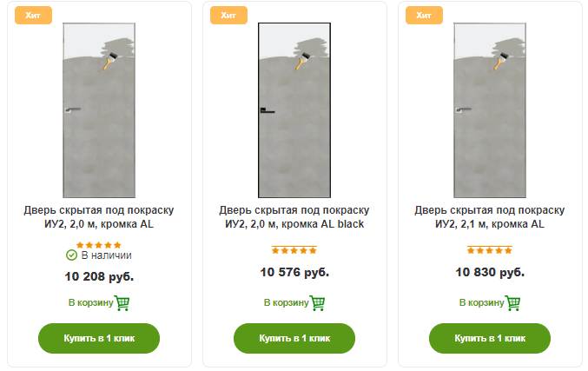This screenshot has width=588, height=371.
Task: Click cart icon for 10 208 руб. door
Action: (x=122, y=303)
